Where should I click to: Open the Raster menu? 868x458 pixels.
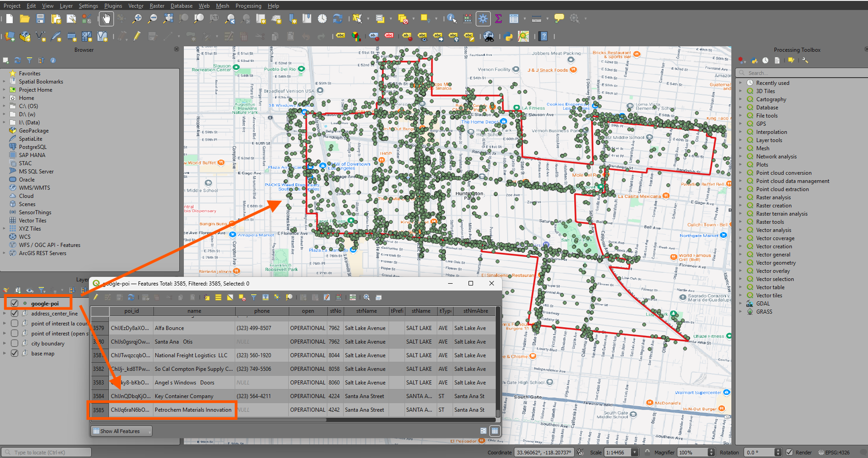(x=157, y=6)
